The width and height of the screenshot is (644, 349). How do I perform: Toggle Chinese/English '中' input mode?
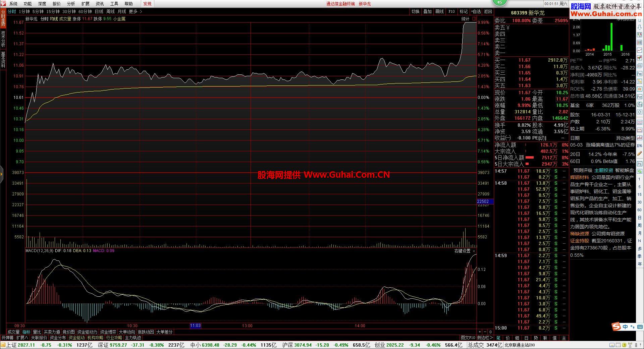pos(625,327)
